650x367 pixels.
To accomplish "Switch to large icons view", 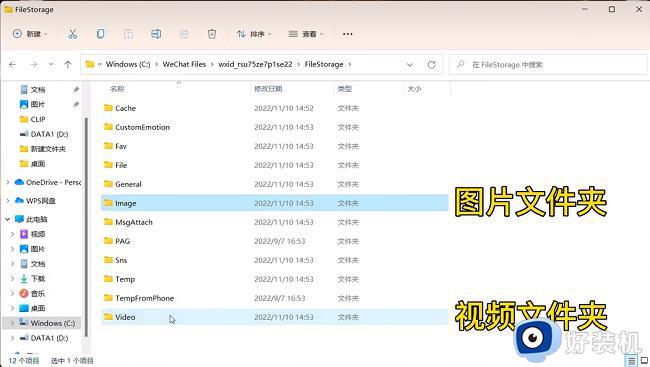I will (x=644, y=360).
